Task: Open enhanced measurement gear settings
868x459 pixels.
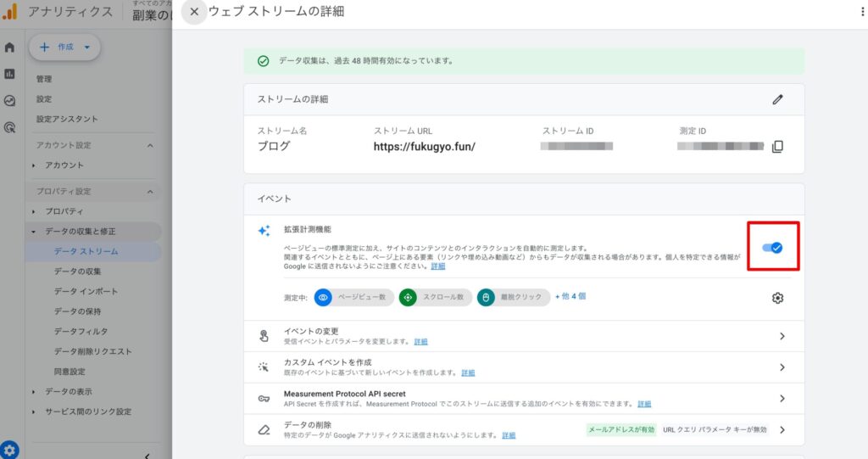Action: [x=777, y=298]
